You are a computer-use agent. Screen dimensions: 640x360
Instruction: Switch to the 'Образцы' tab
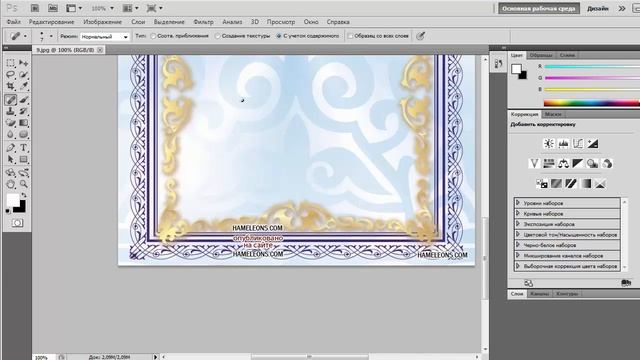click(541, 55)
